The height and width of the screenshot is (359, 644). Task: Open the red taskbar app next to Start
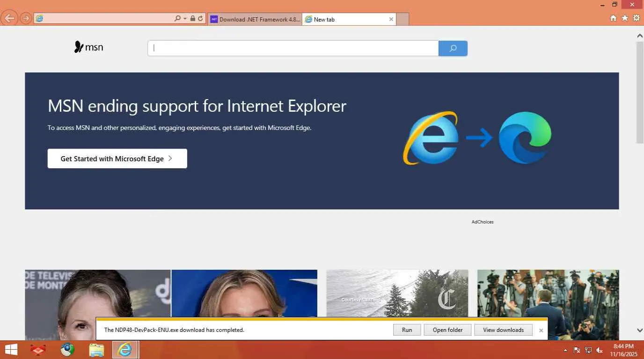point(38,350)
